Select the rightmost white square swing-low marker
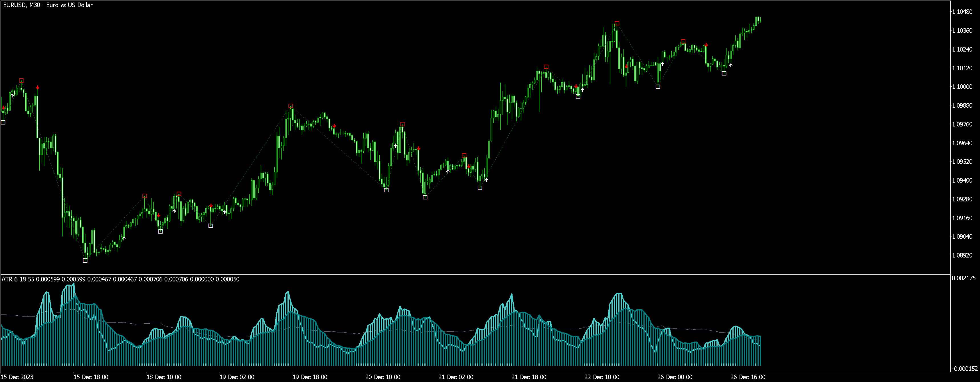Screen dimensions: 980x382 pos(724,73)
